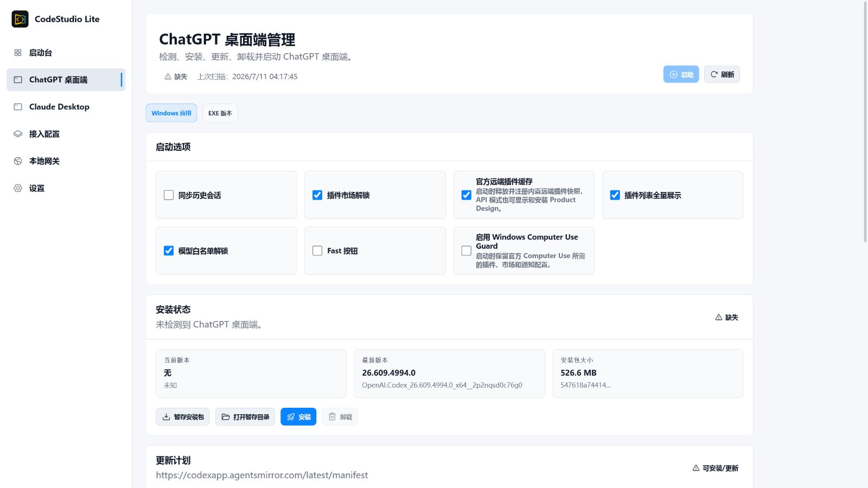Disable 模型白名单解锁 checkbox

tap(169, 251)
